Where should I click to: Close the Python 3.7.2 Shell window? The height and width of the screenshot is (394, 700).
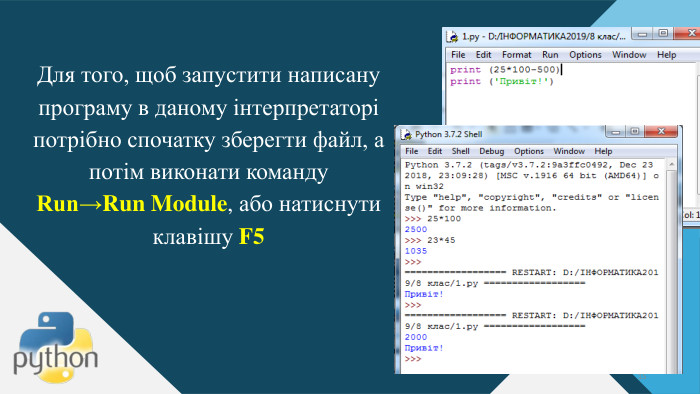662,131
